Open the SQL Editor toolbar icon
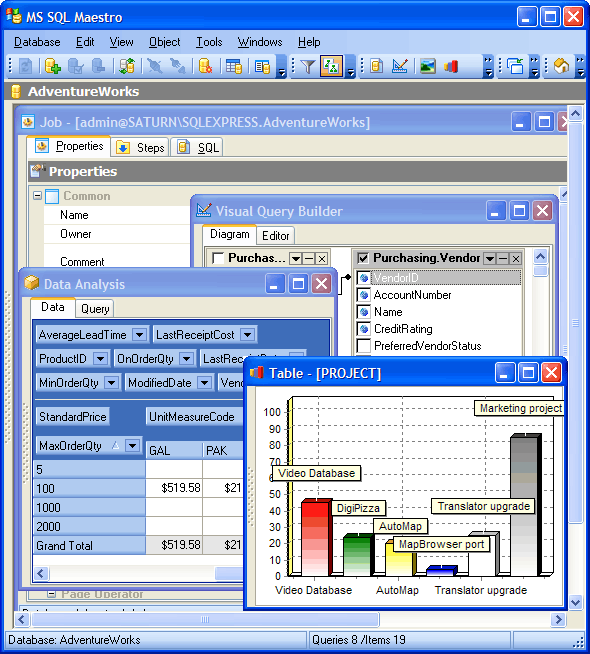 (377, 66)
